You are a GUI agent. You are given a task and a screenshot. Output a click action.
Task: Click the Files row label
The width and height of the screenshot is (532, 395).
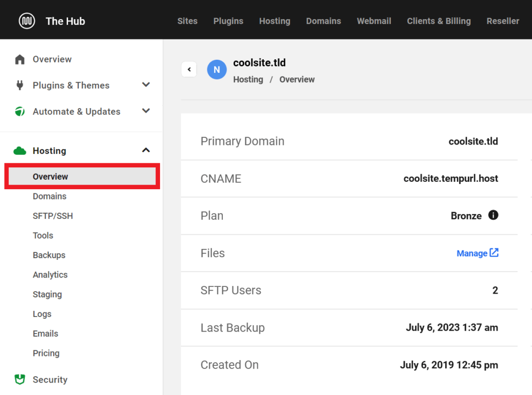[x=212, y=253]
